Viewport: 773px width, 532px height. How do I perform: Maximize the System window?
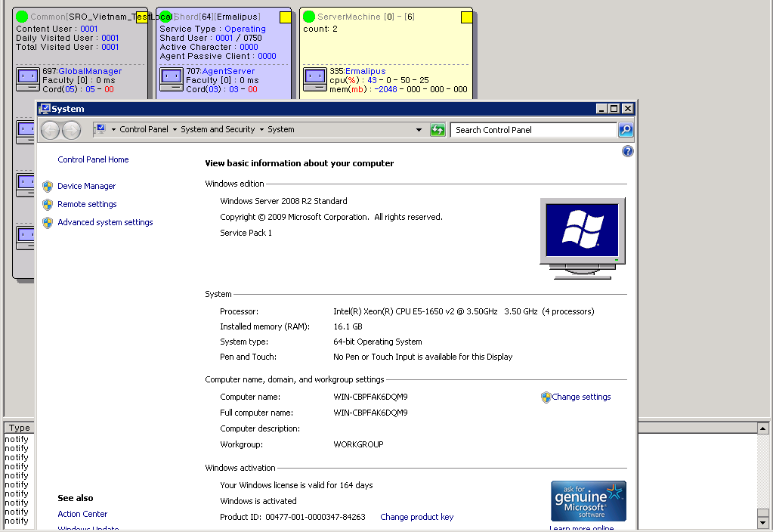coord(614,109)
